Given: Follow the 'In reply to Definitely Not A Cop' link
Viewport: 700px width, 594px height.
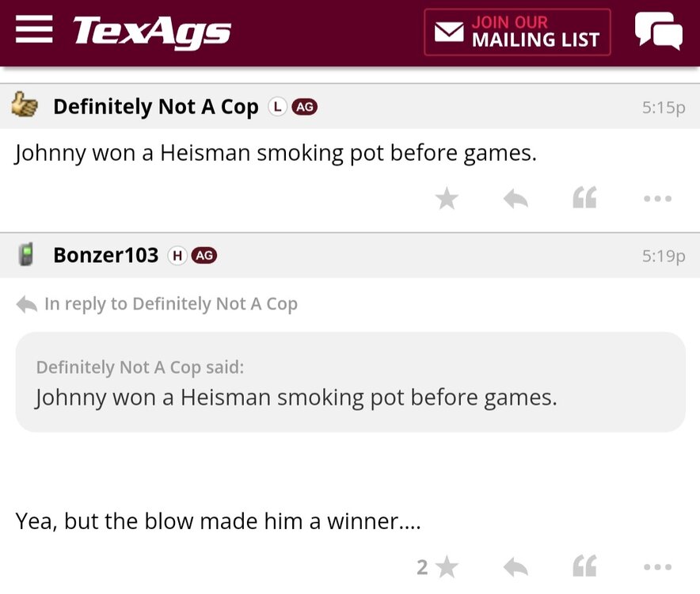Looking at the screenshot, I should (170, 304).
